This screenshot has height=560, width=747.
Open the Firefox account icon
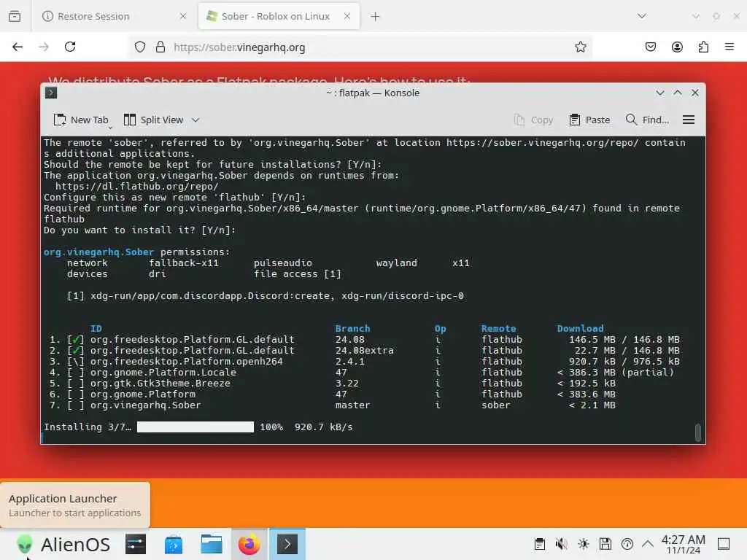point(677,47)
